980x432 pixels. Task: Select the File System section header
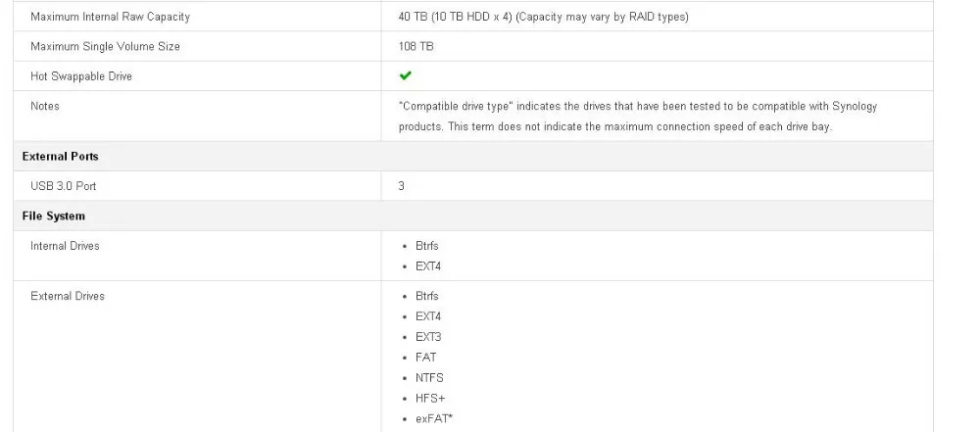pos(53,216)
